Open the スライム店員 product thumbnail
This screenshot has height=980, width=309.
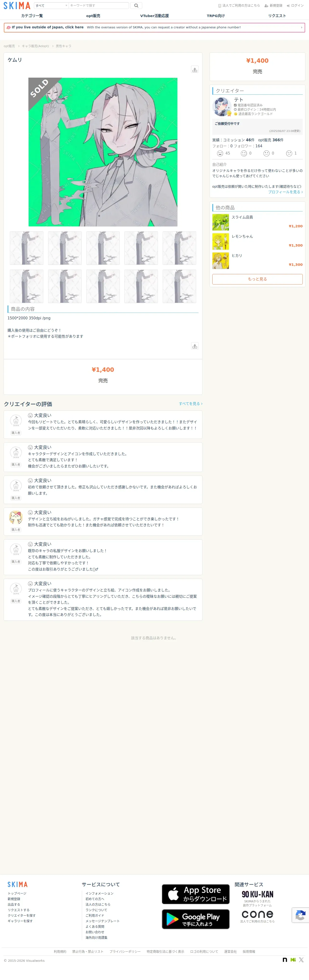click(x=221, y=223)
